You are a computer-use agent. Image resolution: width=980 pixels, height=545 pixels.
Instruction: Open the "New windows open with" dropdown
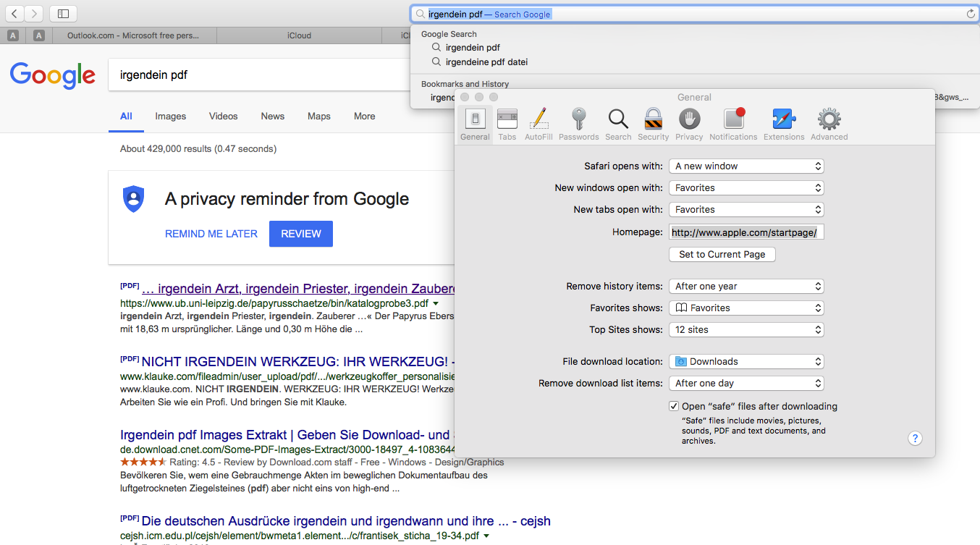point(746,187)
